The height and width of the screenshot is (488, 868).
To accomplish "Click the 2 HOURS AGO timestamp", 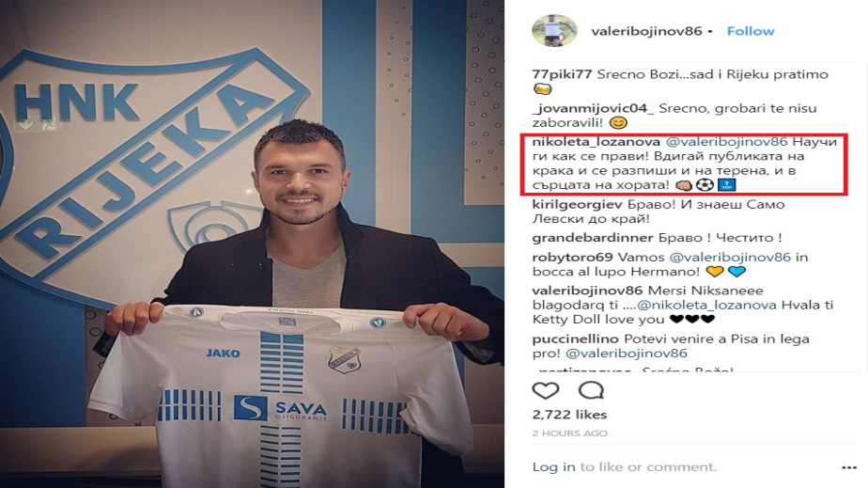I will pos(569,433).
